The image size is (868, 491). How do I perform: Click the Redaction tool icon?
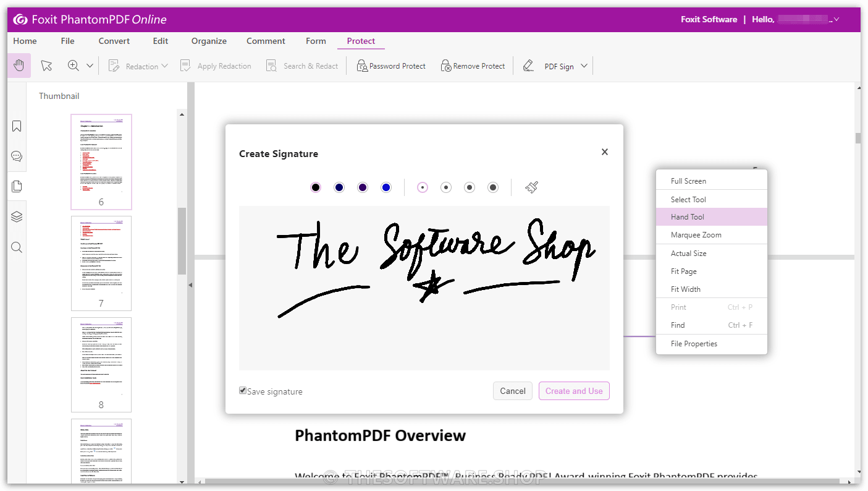tap(114, 66)
